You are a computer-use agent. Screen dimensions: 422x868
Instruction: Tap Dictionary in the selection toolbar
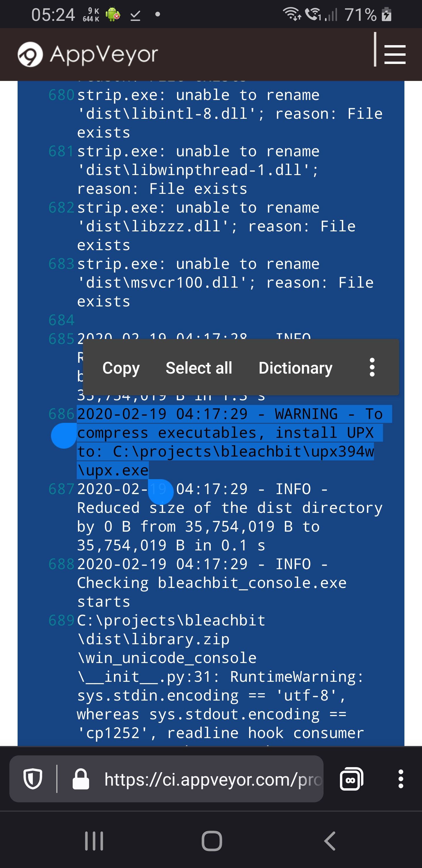296,368
